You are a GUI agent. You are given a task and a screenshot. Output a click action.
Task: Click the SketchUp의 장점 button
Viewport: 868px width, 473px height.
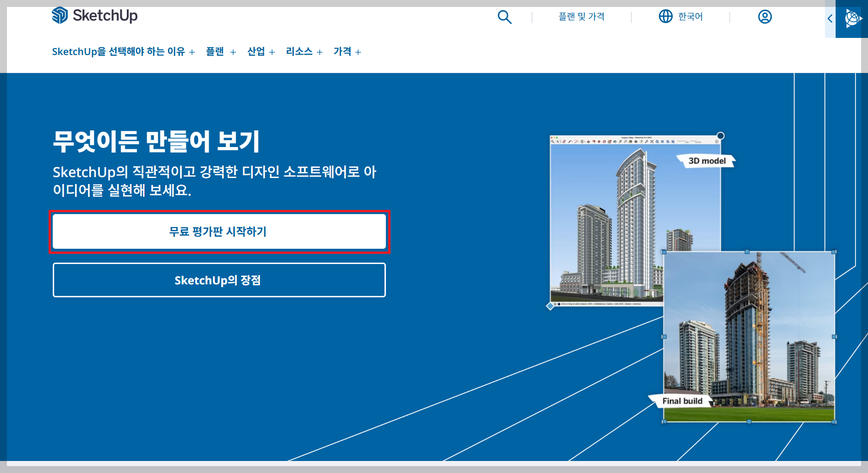click(x=219, y=280)
